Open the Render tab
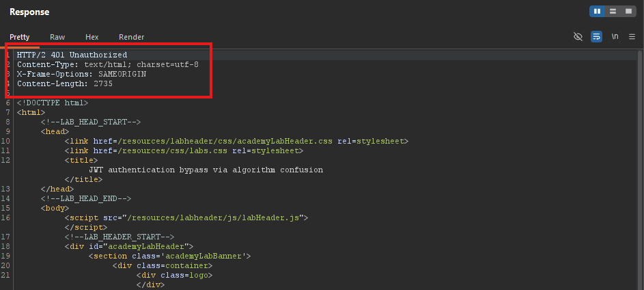Image resolution: width=644 pixels, height=290 pixels. click(x=131, y=37)
